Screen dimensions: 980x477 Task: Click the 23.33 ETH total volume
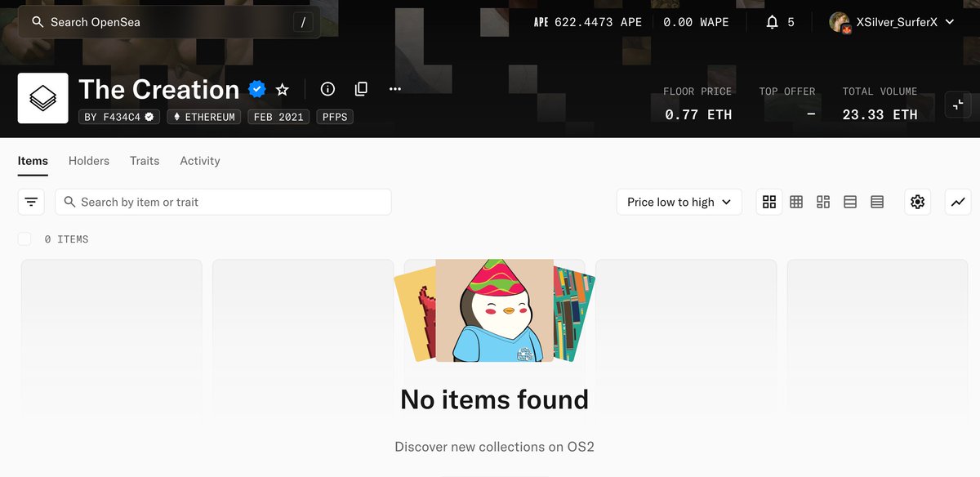[880, 115]
